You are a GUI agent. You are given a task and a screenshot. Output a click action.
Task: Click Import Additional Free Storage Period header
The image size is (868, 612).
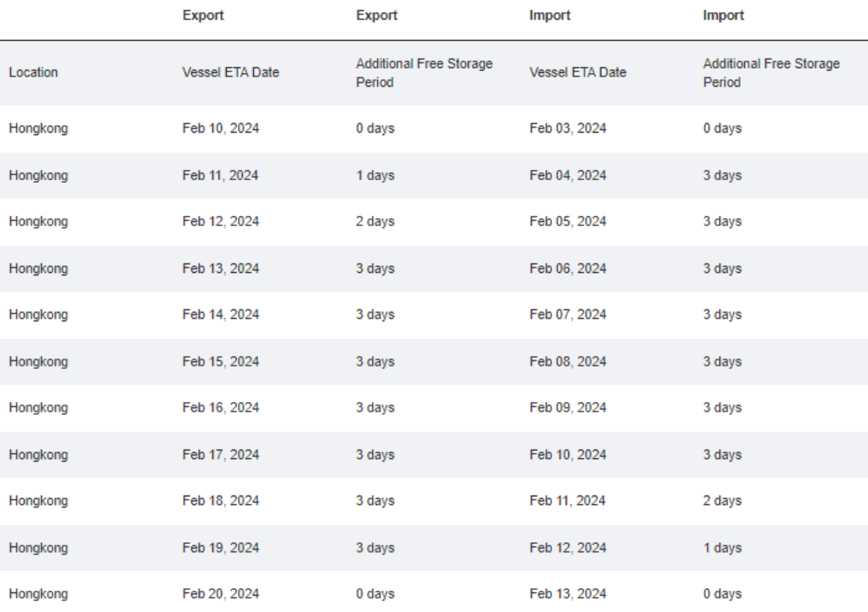tap(771, 73)
